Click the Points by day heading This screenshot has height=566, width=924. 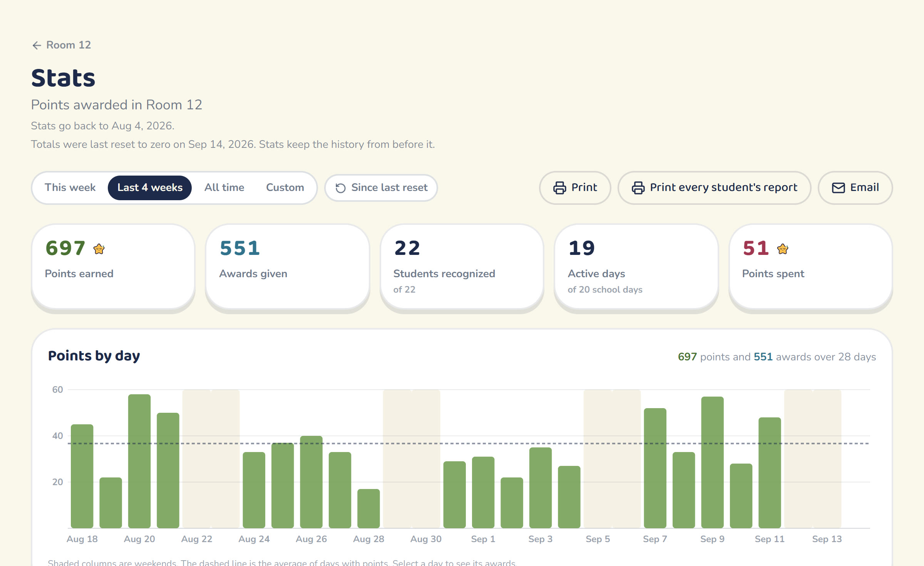(94, 356)
